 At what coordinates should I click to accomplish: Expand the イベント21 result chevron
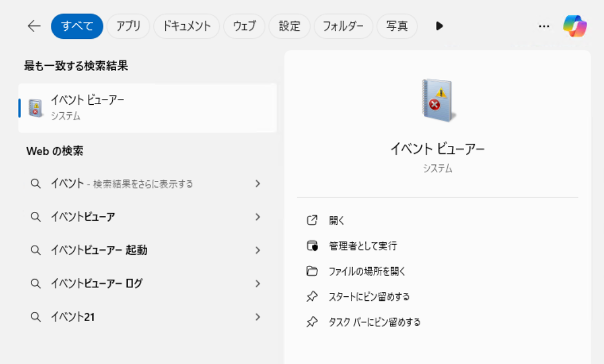click(x=258, y=317)
